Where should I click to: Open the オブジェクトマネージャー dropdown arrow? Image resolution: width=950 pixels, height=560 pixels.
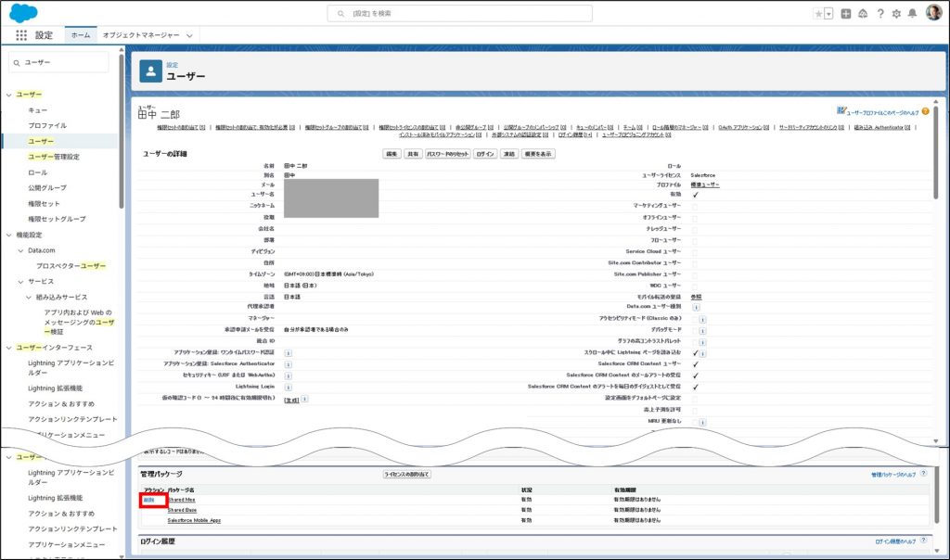tap(190, 35)
